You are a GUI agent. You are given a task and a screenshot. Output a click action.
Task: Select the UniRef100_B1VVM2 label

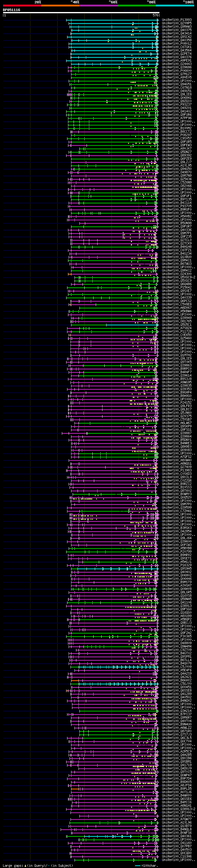pyautogui.click(x=177, y=128)
